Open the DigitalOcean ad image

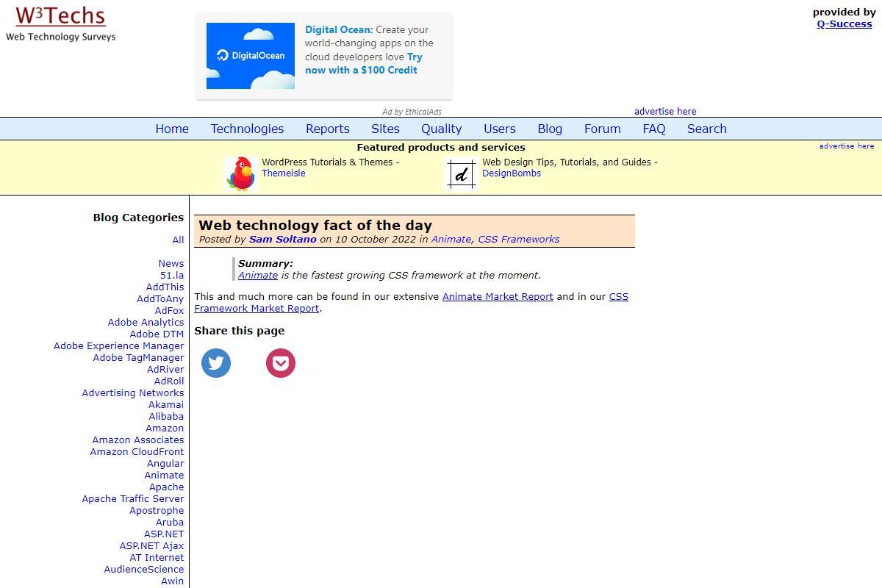point(251,56)
